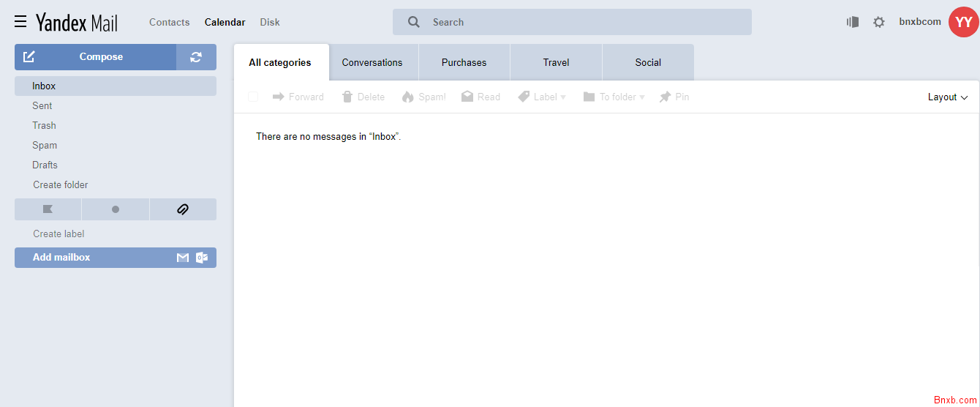Add a Gmail mailbox using the Gmail icon
980x407 pixels.
(183, 258)
